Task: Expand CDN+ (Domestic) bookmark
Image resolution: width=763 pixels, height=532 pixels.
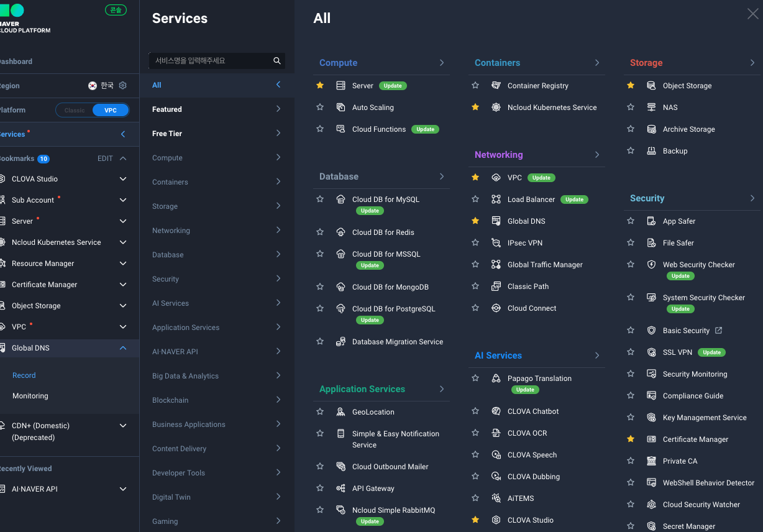Action: tap(123, 426)
